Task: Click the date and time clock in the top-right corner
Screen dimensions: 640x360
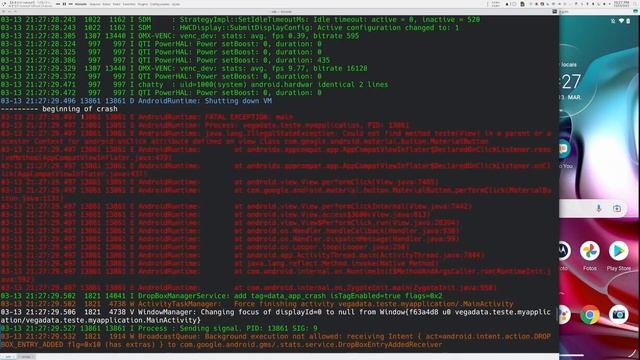Action: (x=621, y=4)
